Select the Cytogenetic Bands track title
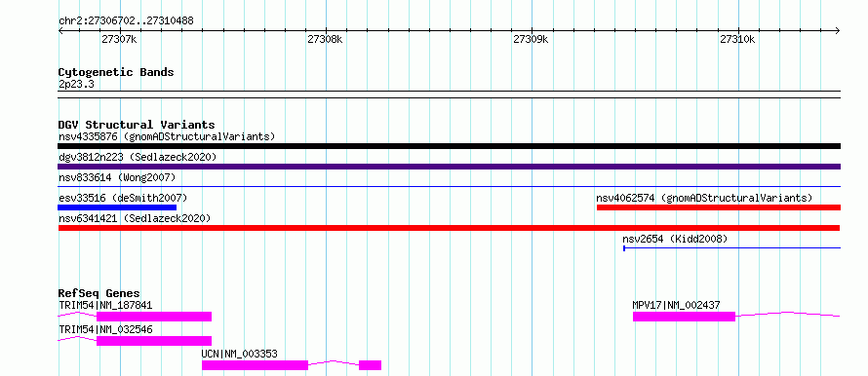This screenshot has height=376, width=868. [x=116, y=72]
